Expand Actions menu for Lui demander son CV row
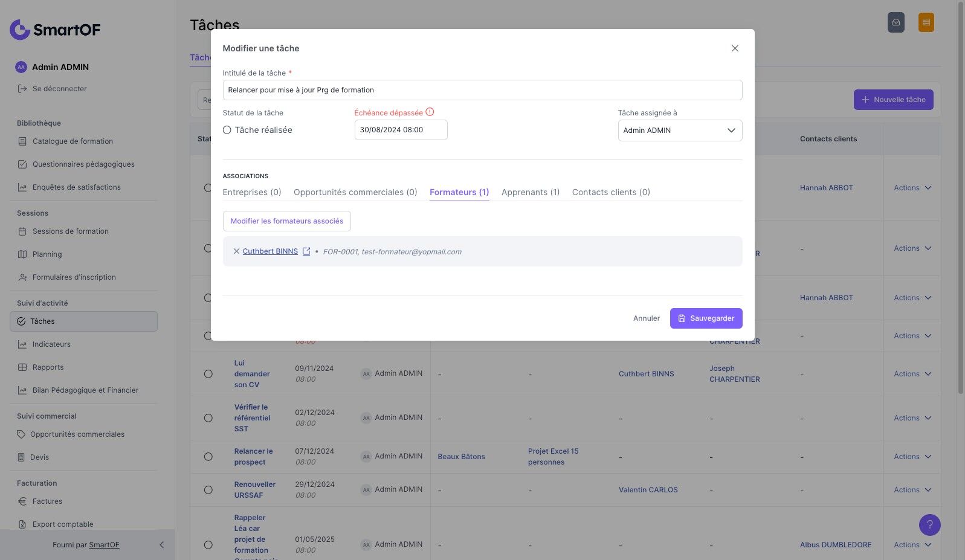 coord(912,374)
